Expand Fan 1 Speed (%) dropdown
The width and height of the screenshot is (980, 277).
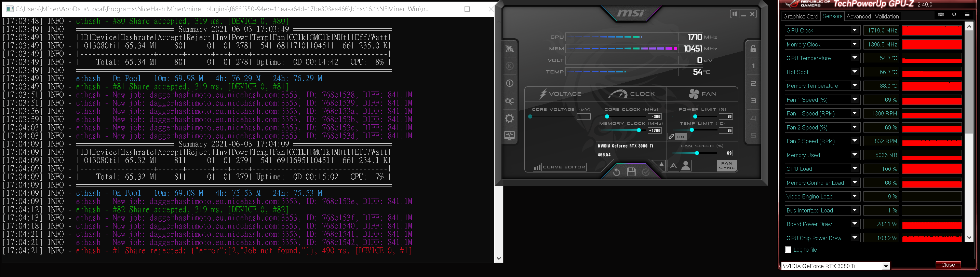click(x=855, y=99)
